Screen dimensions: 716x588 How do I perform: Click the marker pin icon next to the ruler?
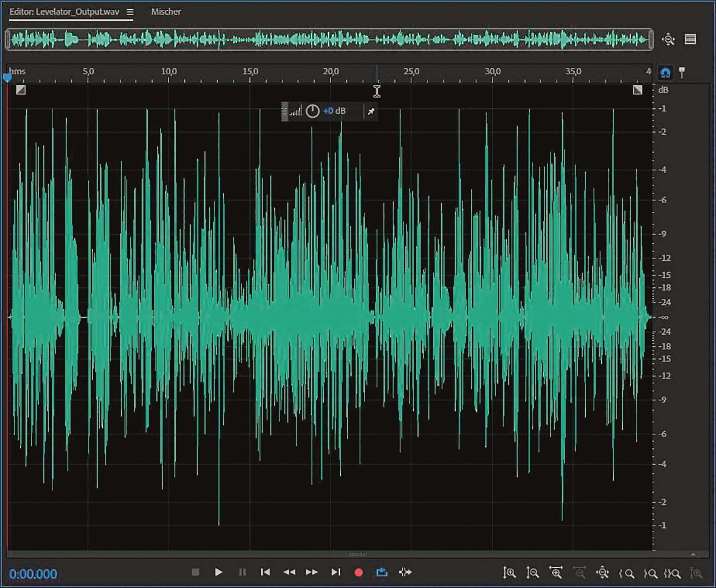click(x=682, y=73)
